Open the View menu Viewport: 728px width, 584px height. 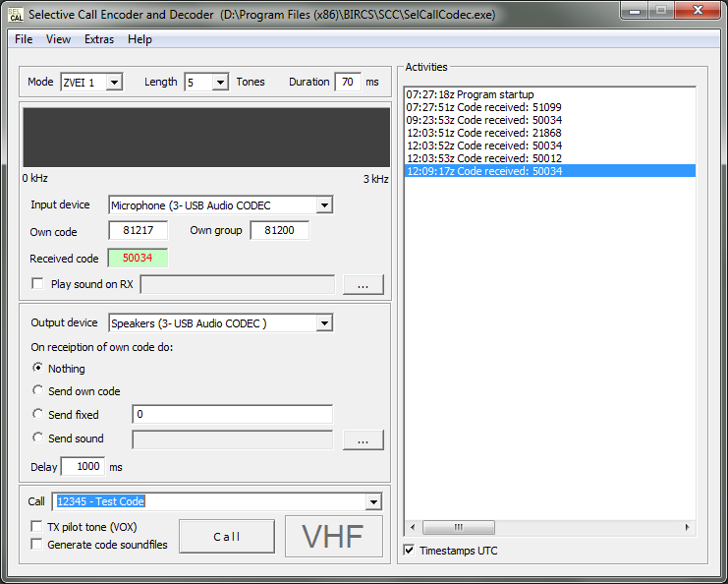click(x=59, y=39)
